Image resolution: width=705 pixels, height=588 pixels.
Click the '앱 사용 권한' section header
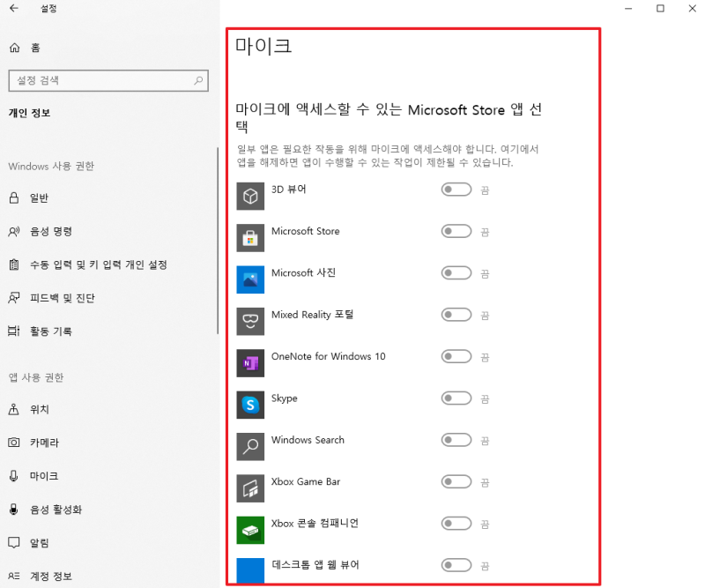click(36, 377)
